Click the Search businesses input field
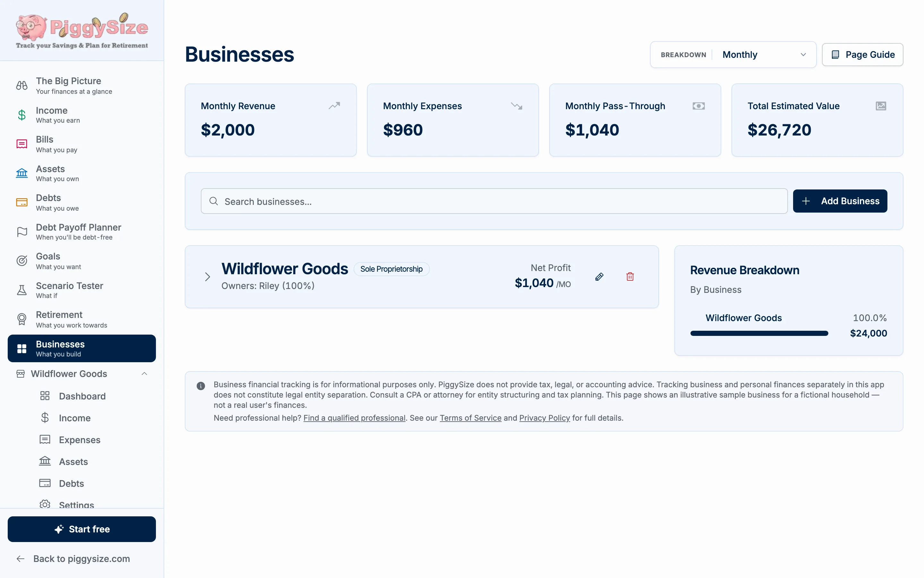This screenshot has height=578, width=924. tap(494, 201)
